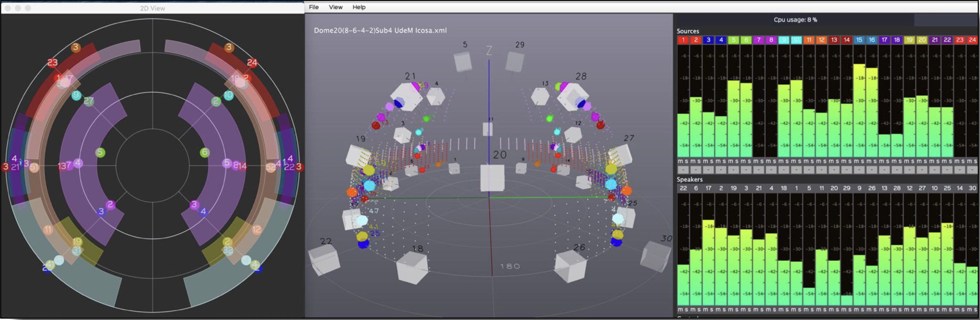Select speaker cube 30 in the 3D view

click(655, 256)
